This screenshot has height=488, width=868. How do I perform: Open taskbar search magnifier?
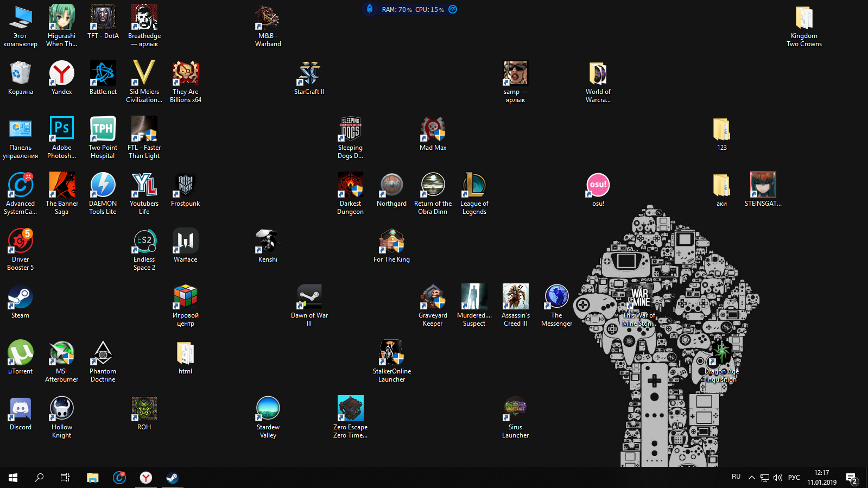39,478
